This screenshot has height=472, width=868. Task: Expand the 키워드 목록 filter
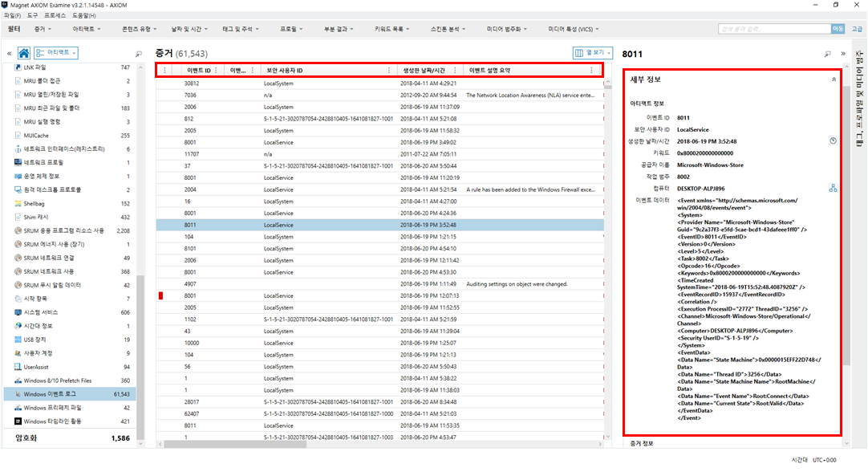click(392, 29)
